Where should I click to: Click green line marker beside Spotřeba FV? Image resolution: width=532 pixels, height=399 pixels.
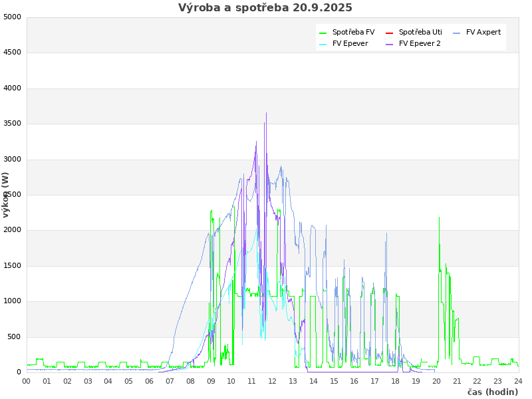click(323, 33)
